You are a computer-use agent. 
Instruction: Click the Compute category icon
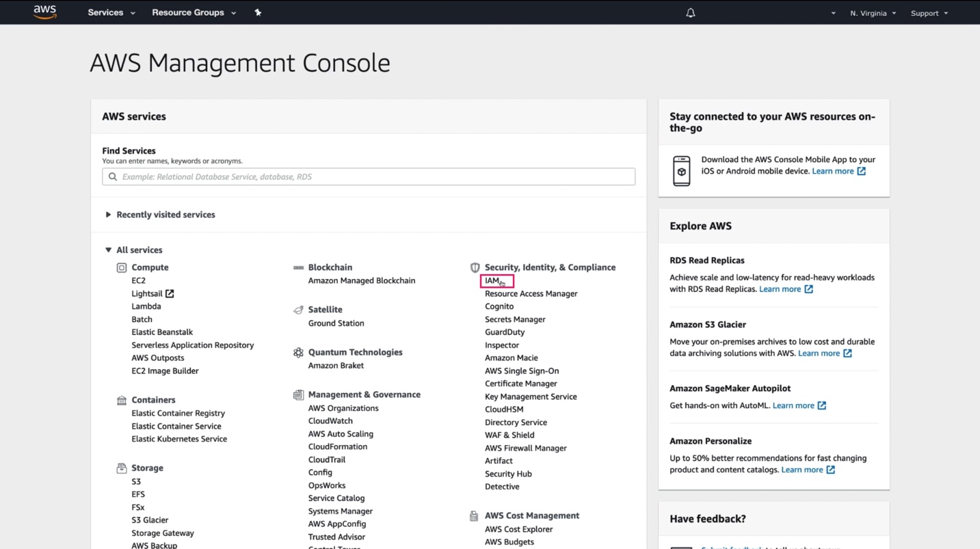(x=122, y=267)
